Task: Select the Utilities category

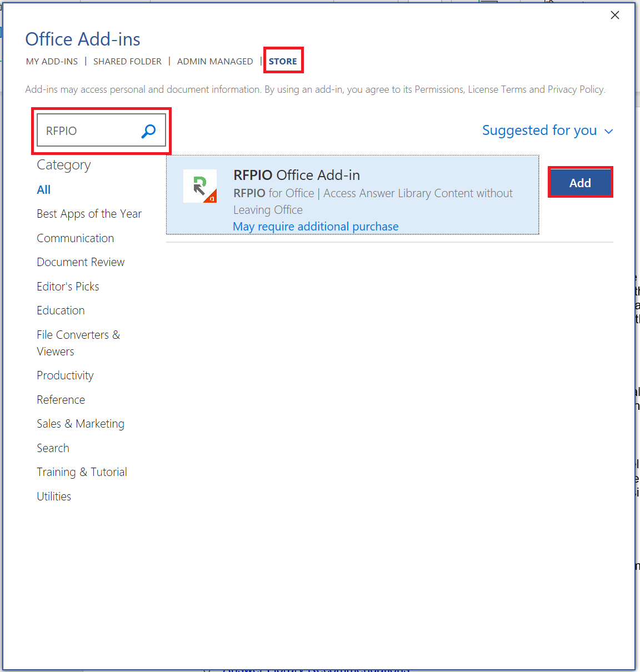Action: tap(54, 497)
